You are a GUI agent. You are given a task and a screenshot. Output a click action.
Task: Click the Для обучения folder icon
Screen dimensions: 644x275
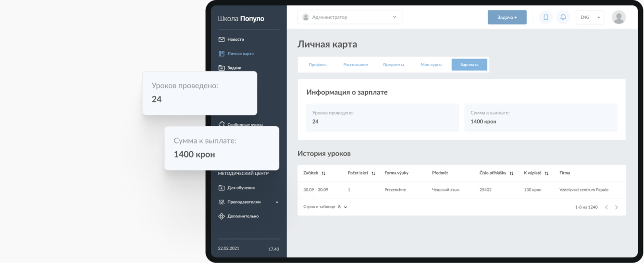tap(222, 188)
